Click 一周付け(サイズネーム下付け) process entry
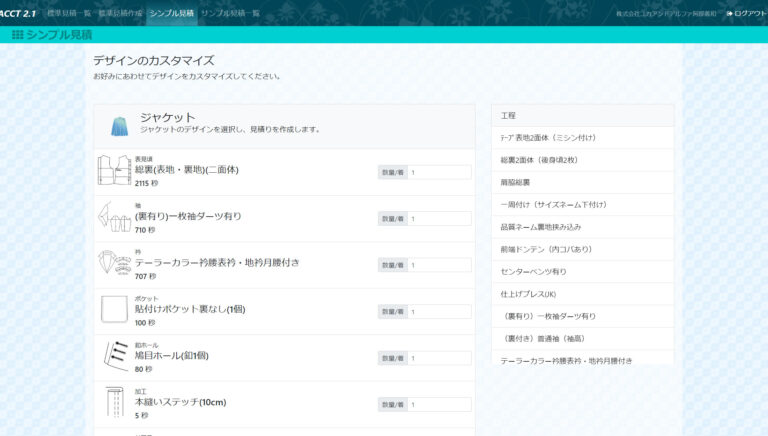The image size is (768, 436). 582,205
